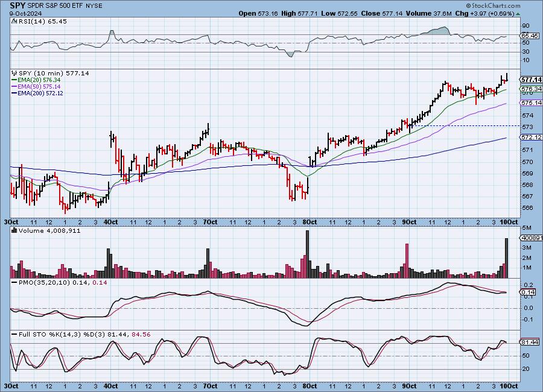
Task: Open the StockCharts.com copyright link
Action: [493, 5]
